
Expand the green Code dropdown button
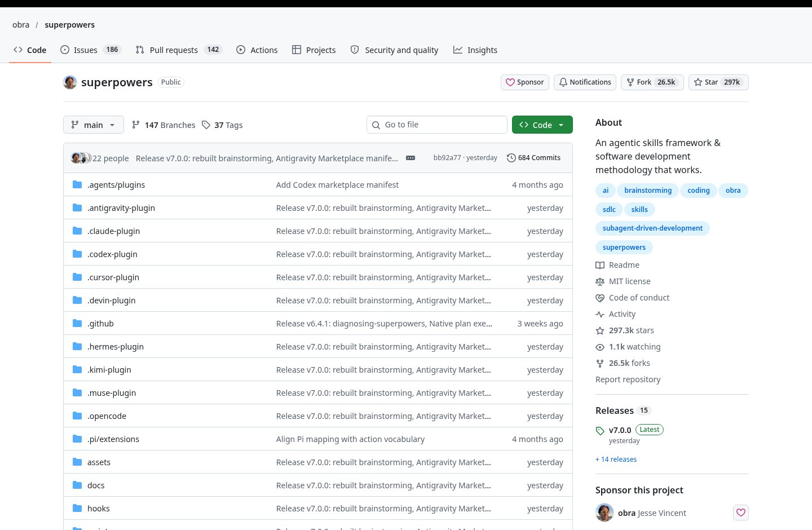coord(542,125)
